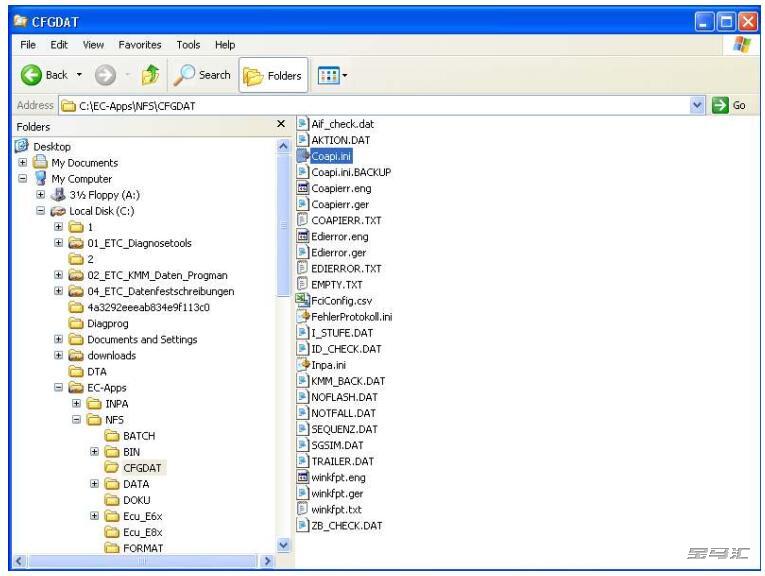Select the Aif_check.dat file icon

[303, 124]
